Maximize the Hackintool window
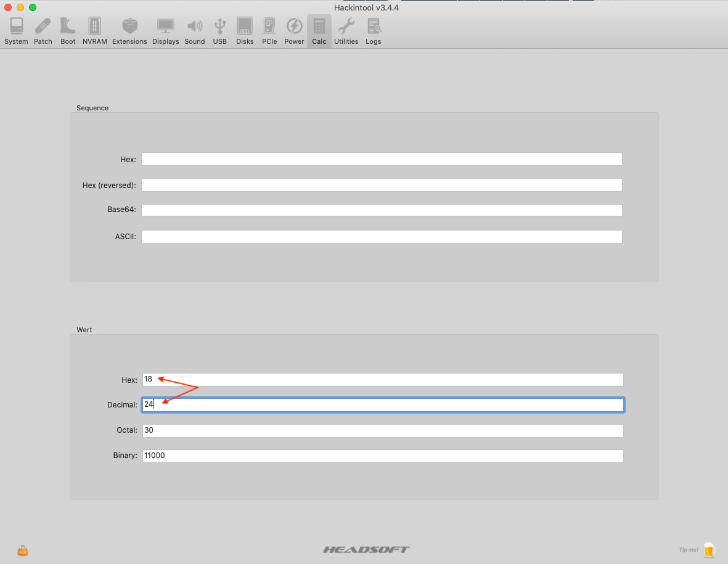The image size is (728, 564). tap(33, 7)
